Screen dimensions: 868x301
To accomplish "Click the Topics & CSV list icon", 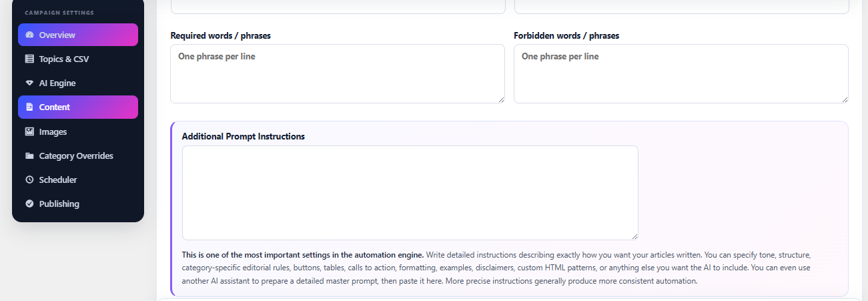I will pyautogui.click(x=29, y=59).
